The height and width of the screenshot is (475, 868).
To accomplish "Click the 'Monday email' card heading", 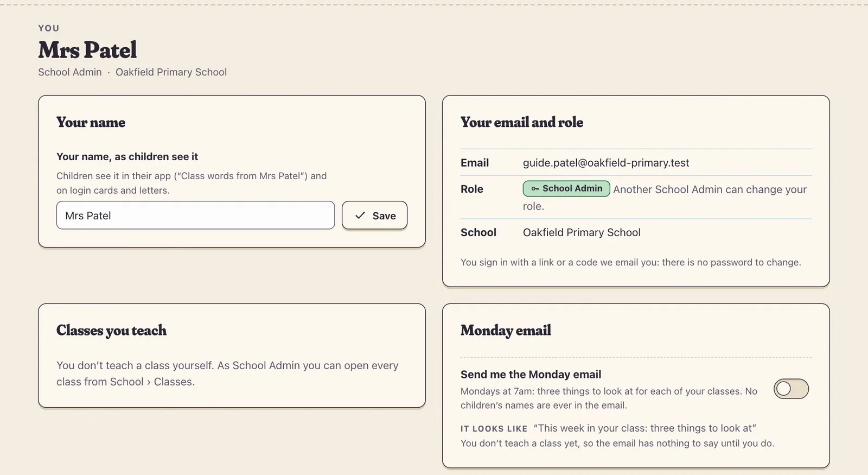I will point(506,331).
